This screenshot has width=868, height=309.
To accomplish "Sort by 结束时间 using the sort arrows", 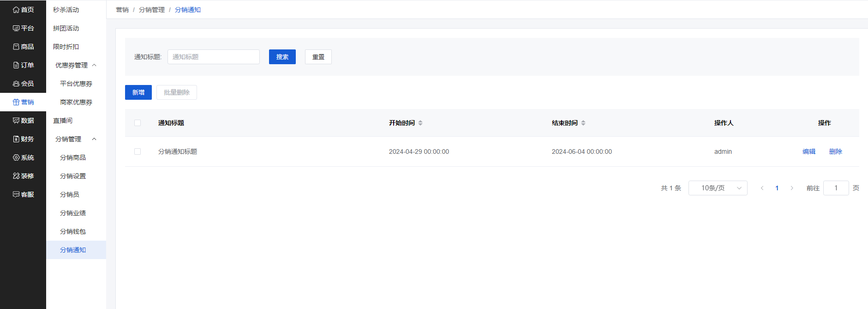I will [583, 123].
